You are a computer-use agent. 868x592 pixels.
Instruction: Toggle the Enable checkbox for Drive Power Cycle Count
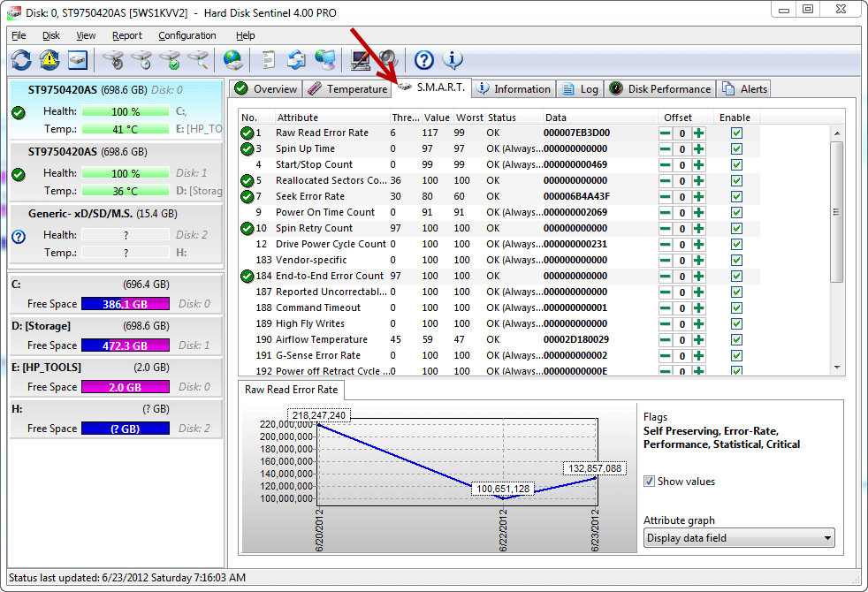pos(736,244)
